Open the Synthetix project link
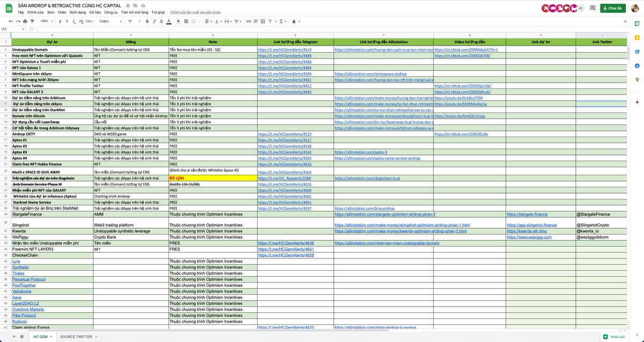This screenshot has height=342, width=644. pos(20,267)
